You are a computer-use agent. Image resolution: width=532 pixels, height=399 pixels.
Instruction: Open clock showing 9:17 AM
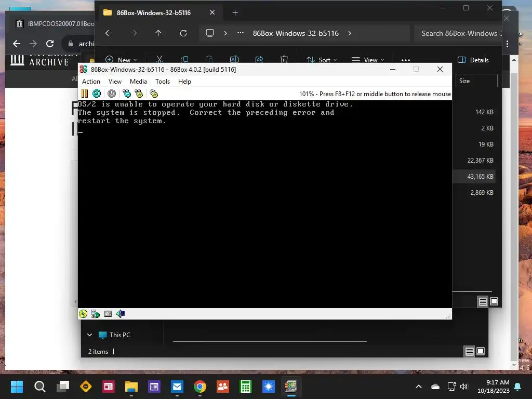(494, 387)
